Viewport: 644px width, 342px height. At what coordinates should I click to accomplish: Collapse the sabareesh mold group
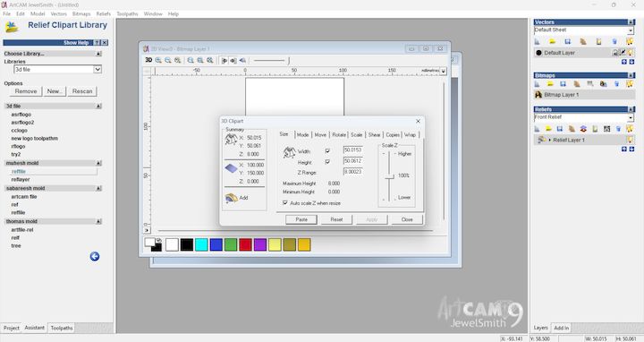tap(98, 188)
